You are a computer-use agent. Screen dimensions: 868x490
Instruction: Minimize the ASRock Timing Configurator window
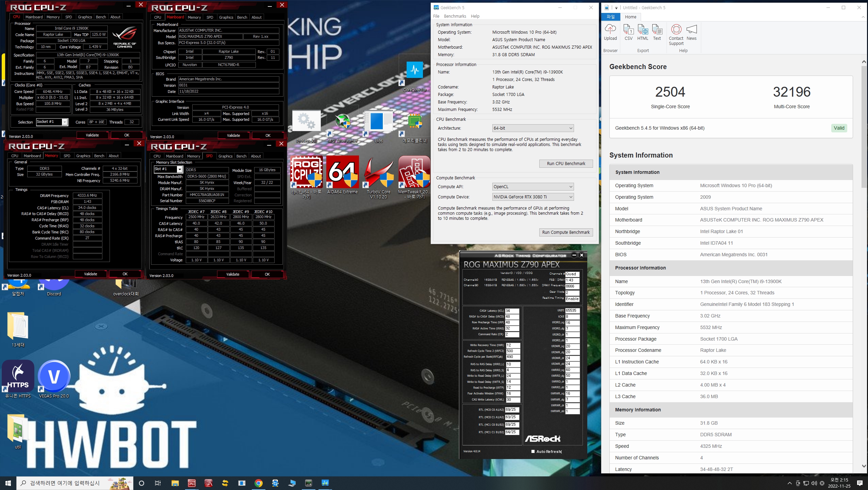point(574,255)
